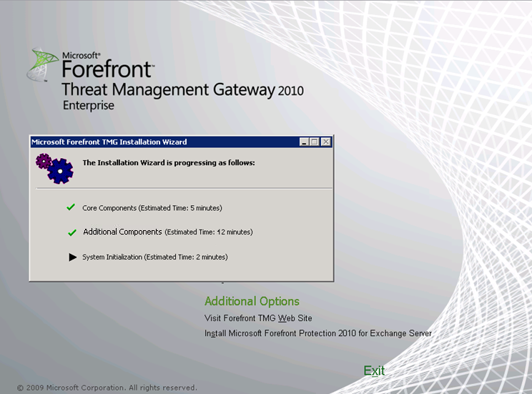Click the green checkmark beside Additional Components
Screen dimensions: 532x394
72,232
